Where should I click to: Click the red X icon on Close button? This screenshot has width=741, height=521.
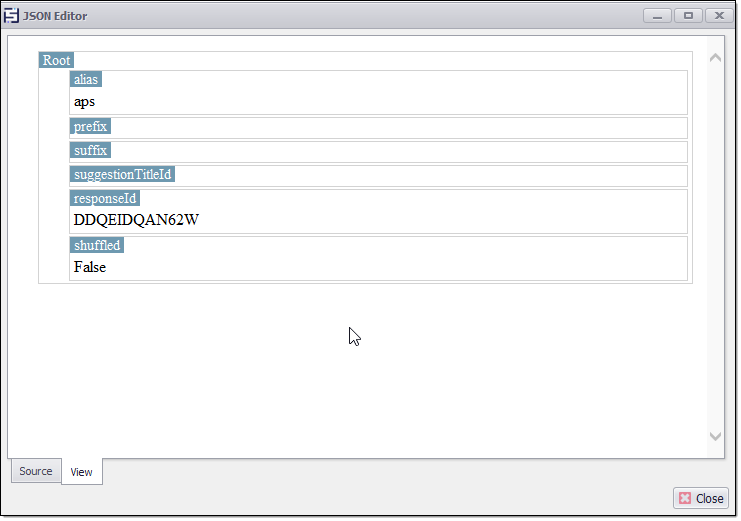click(685, 498)
